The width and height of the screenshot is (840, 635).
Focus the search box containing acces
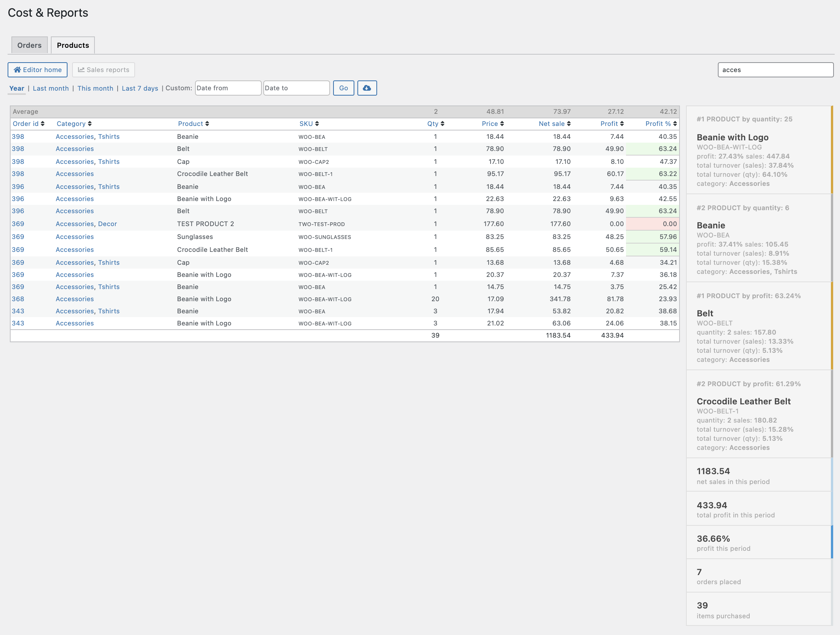click(775, 70)
